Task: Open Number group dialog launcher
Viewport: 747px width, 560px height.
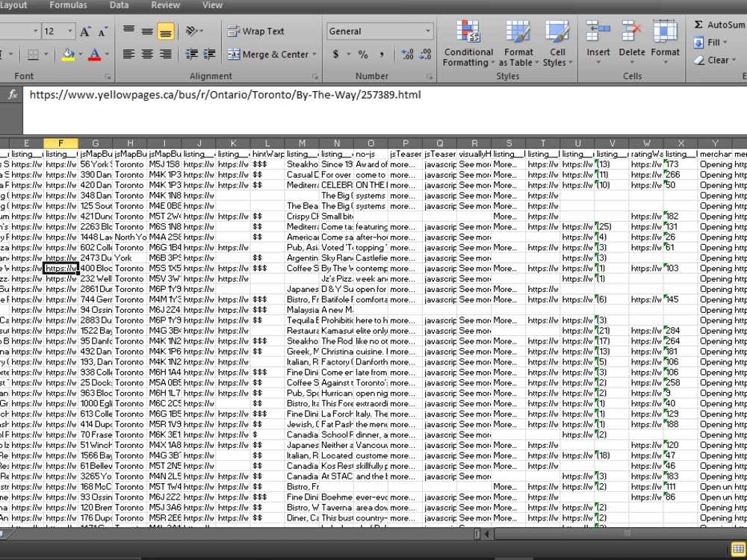Action: point(430,76)
